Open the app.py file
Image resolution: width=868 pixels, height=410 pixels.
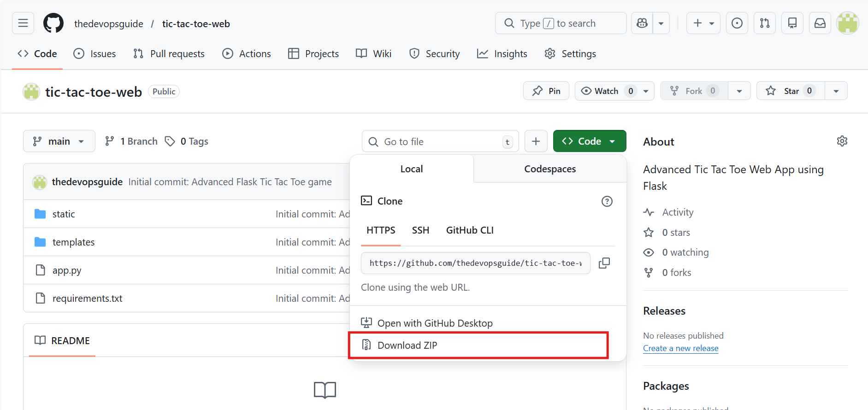click(67, 270)
